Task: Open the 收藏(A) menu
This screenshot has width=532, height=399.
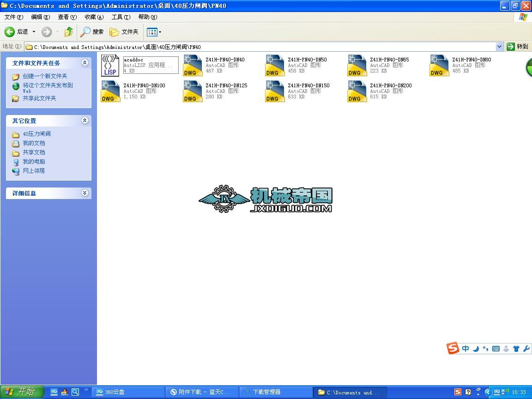Action: pos(94,17)
